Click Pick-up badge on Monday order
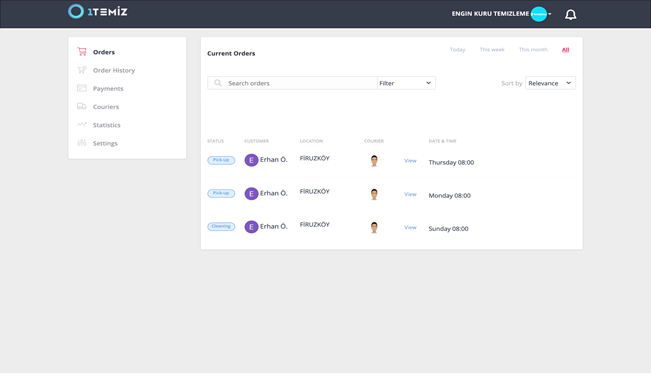The image size is (651, 377). click(221, 193)
